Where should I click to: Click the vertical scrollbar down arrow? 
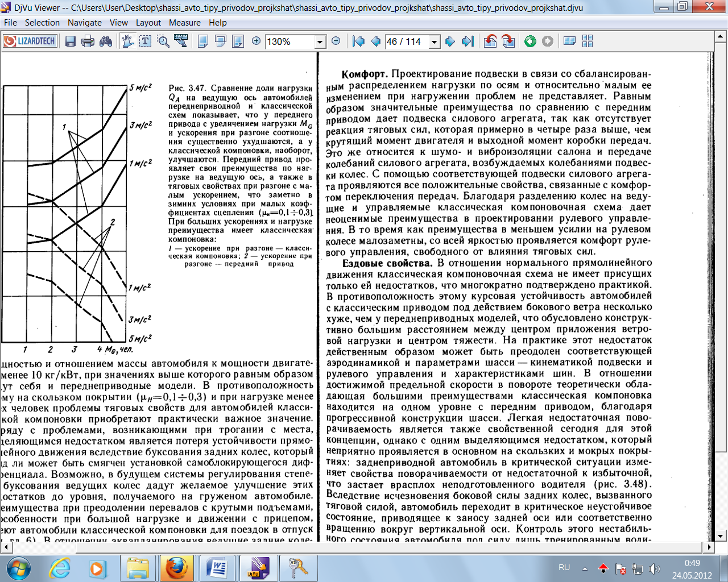(721, 535)
